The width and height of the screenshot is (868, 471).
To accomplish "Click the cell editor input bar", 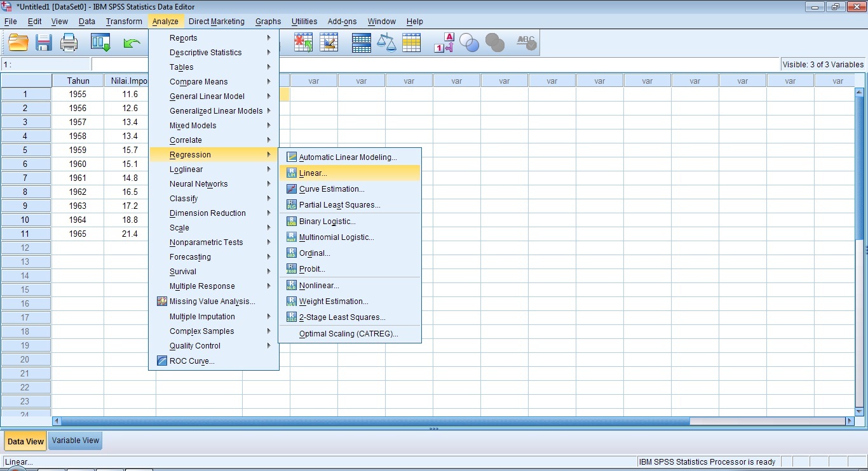I will pyautogui.click(x=435, y=64).
